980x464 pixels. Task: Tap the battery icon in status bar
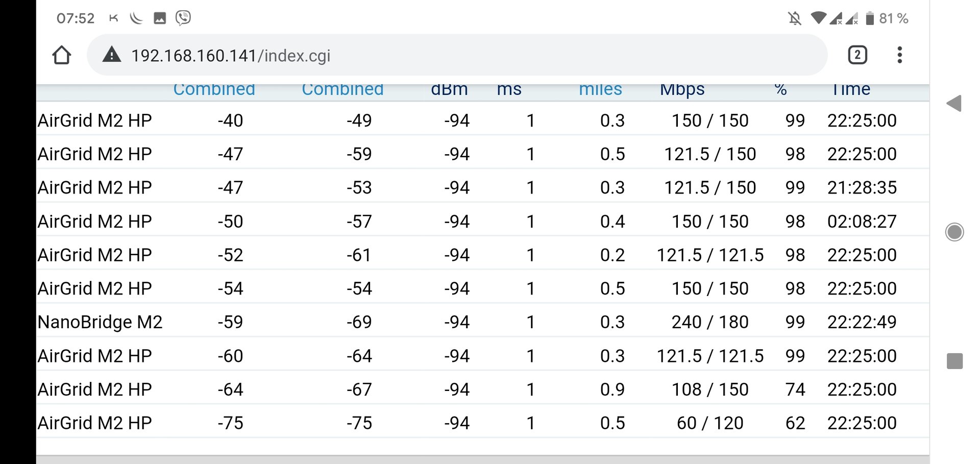tap(870, 19)
